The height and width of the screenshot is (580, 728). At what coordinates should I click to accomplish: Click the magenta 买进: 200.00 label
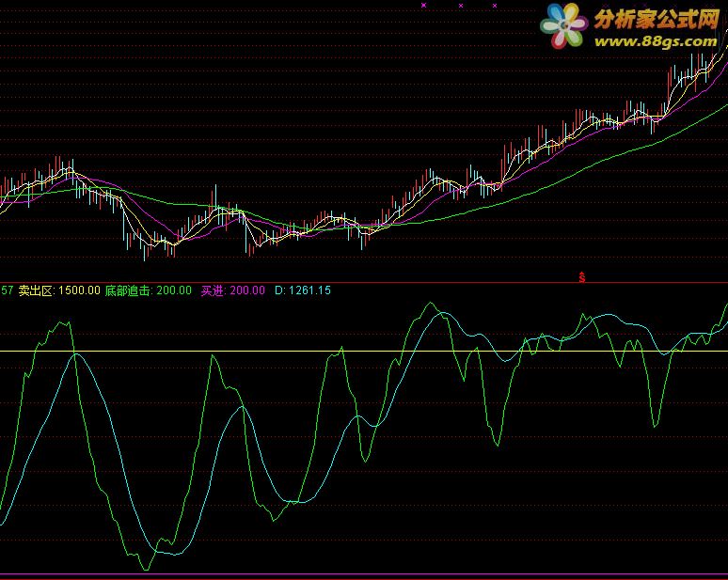point(233,290)
